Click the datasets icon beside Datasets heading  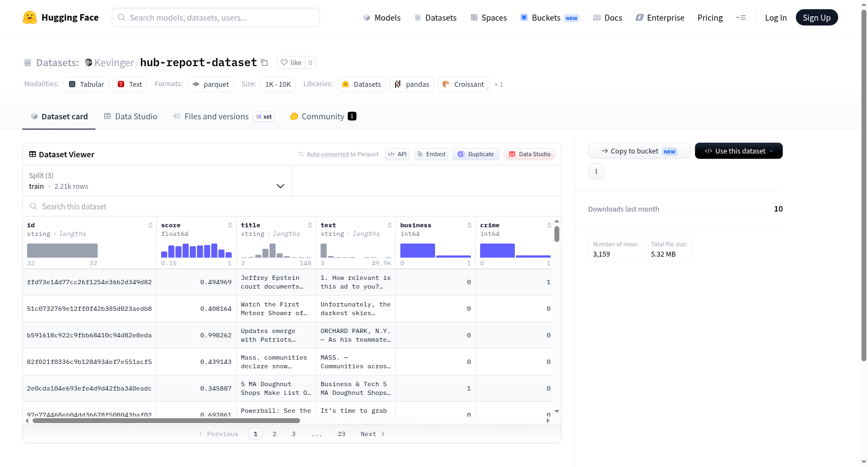click(x=28, y=62)
